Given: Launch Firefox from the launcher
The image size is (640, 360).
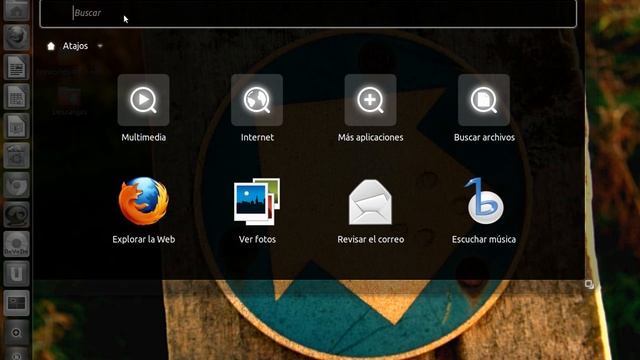Looking at the screenshot, I should [x=16, y=37].
